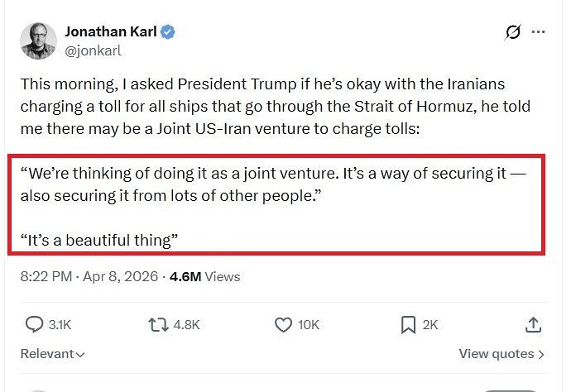571x392 pixels.
Task: Click the reply speech bubble icon
Action: [x=35, y=325]
